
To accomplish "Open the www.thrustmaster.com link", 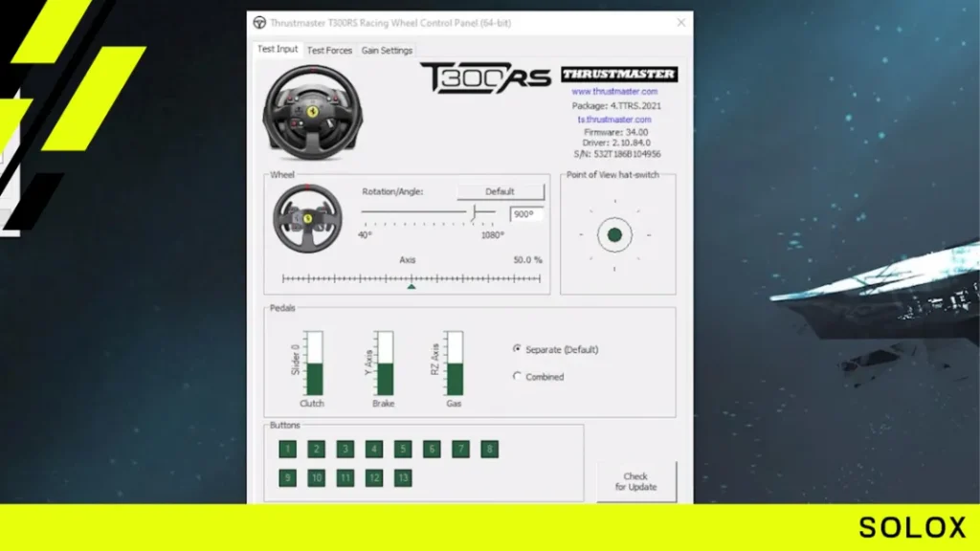I will [x=614, y=91].
